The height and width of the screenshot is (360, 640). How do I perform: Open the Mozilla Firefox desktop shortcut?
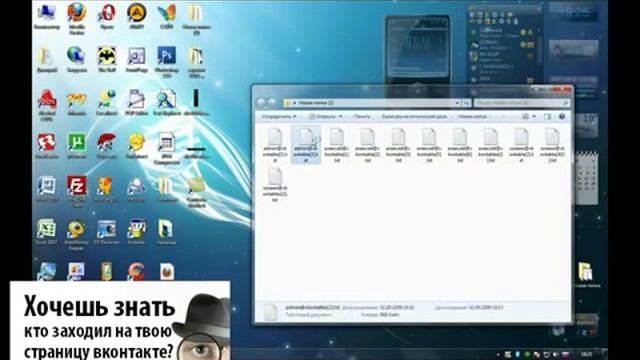pyautogui.click(x=77, y=19)
